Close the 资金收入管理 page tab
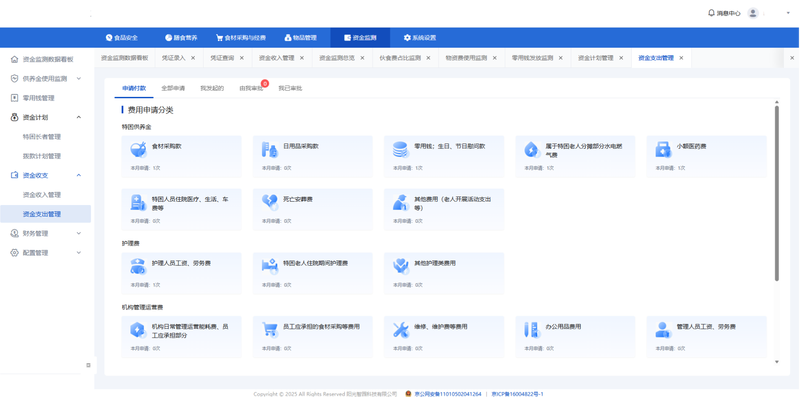 302,58
